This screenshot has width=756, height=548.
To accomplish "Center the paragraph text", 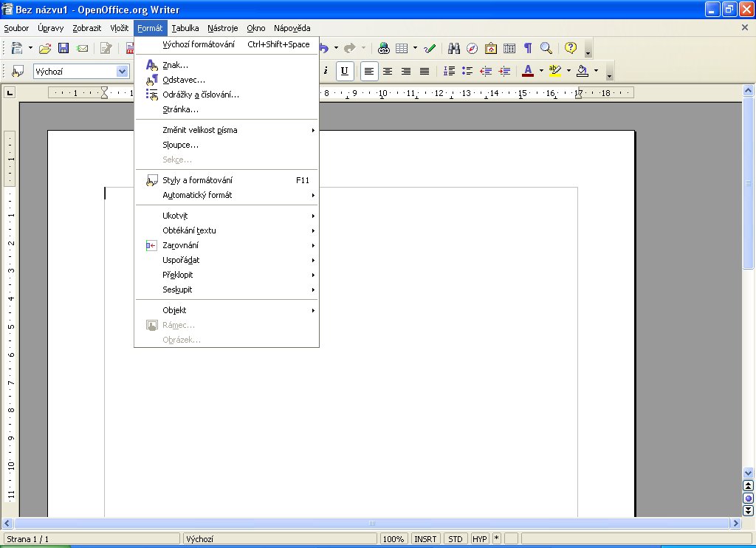I will pos(388,72).
